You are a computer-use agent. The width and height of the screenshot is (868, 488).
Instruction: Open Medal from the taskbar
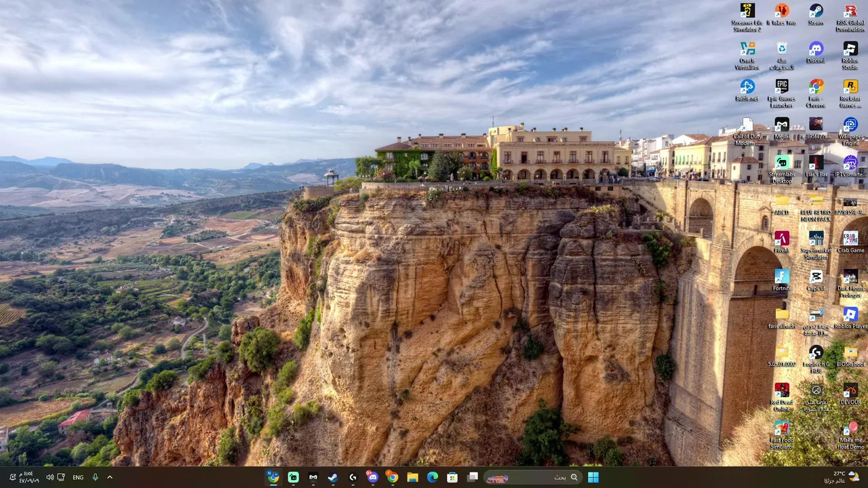pos(313,477)
